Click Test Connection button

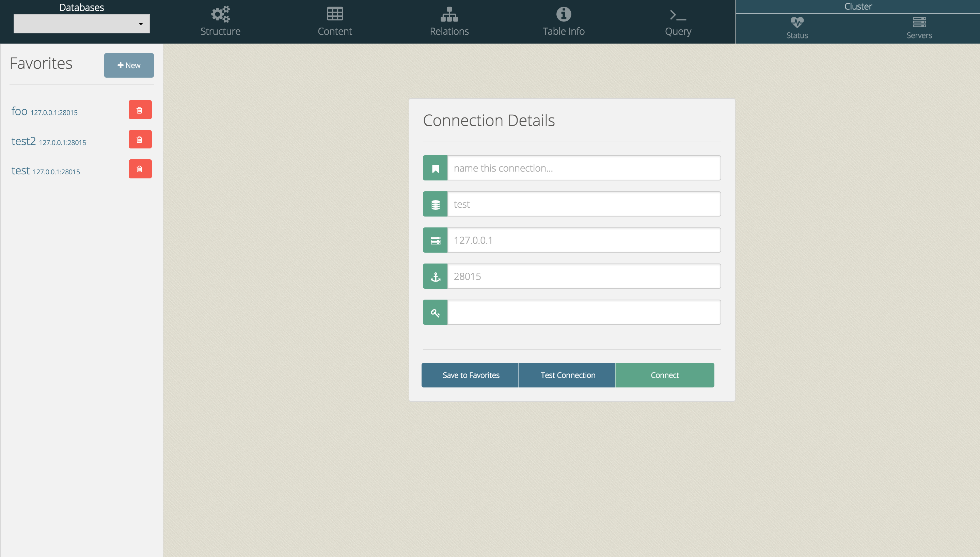567,375
